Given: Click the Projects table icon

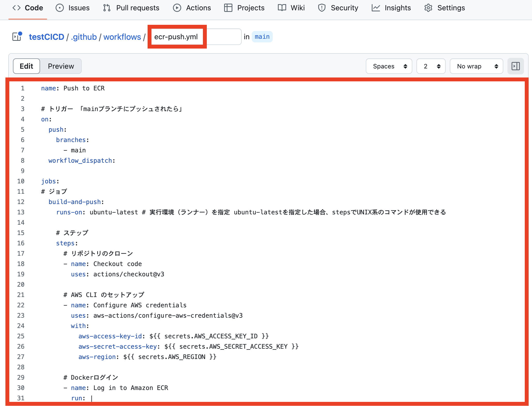Looking at the screenshot, I should pos(228,8).
